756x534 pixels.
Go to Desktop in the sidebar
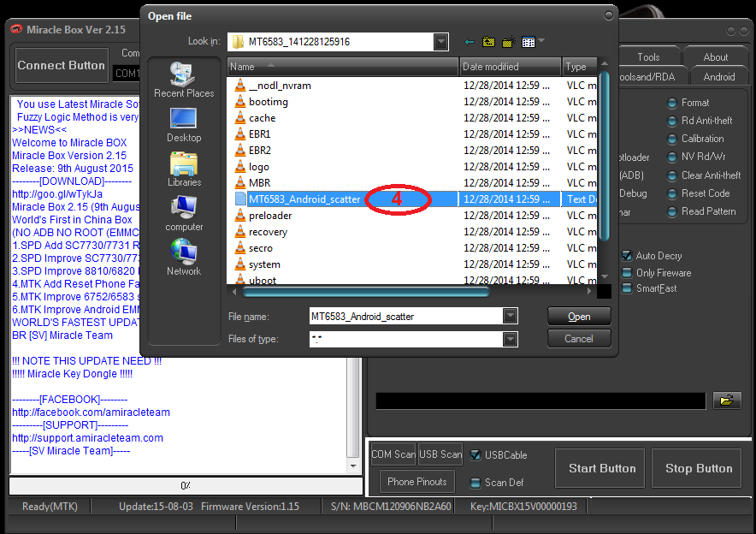click(x=184, y=125)
